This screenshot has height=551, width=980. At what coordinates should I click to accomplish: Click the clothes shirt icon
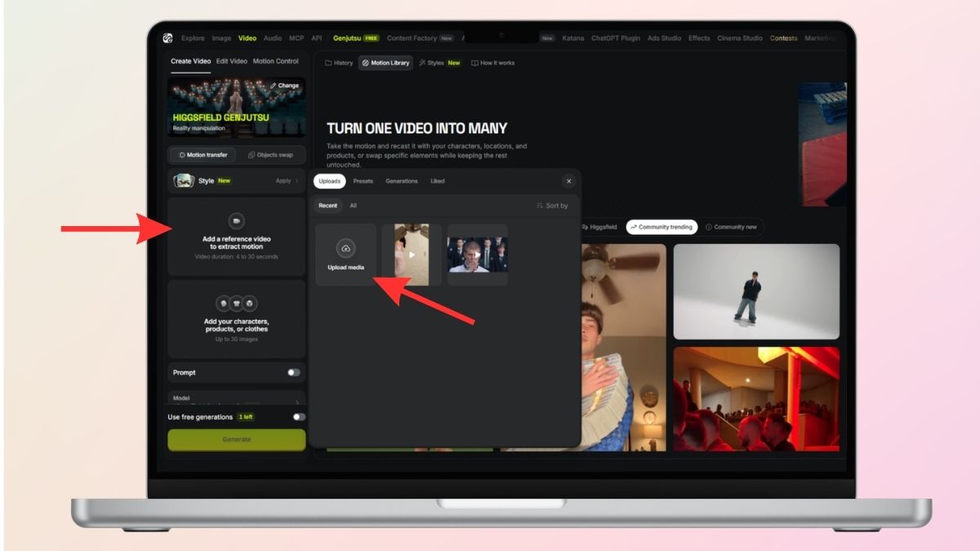237,304
